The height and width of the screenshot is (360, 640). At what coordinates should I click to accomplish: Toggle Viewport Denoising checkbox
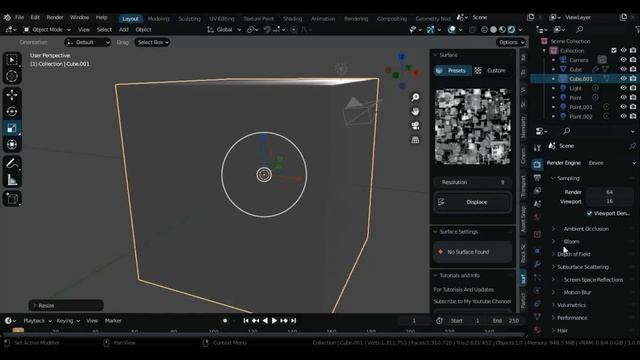(x=589, y=213)
